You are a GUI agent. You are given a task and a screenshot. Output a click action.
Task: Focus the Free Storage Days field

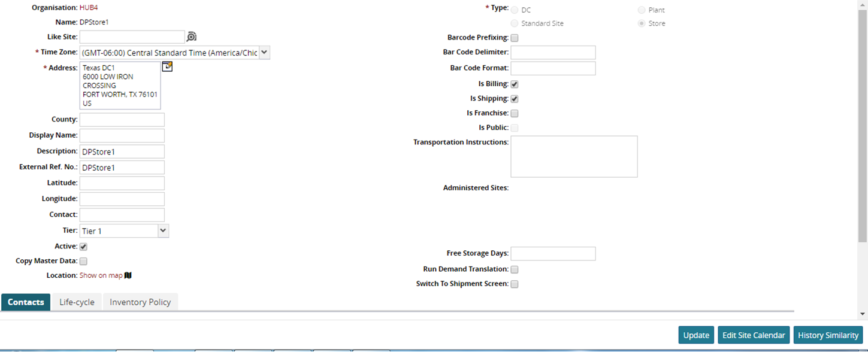tap(554, 254)
